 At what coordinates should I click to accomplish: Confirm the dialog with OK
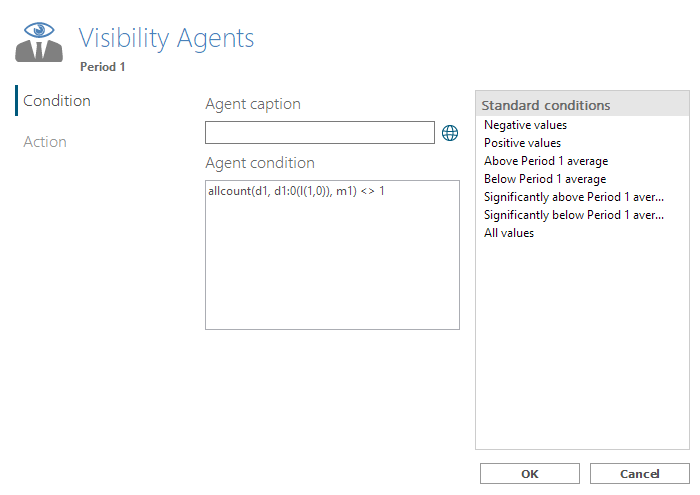tap(530, 474)
